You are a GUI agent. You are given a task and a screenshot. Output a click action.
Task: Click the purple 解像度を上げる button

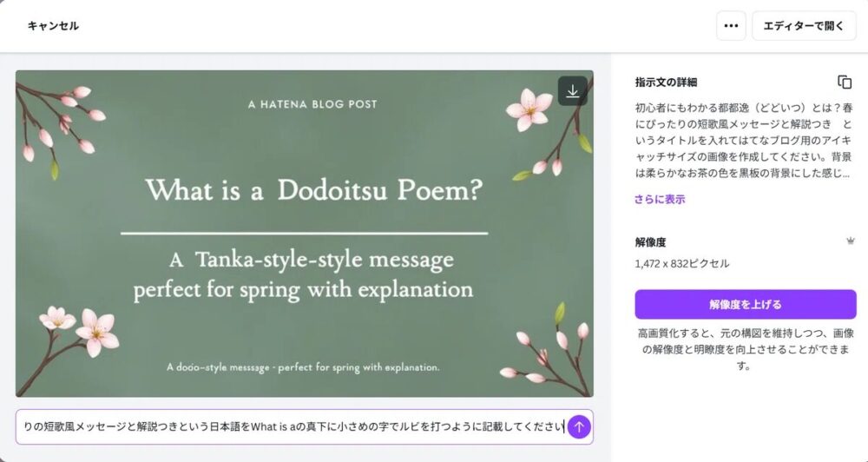745,304
